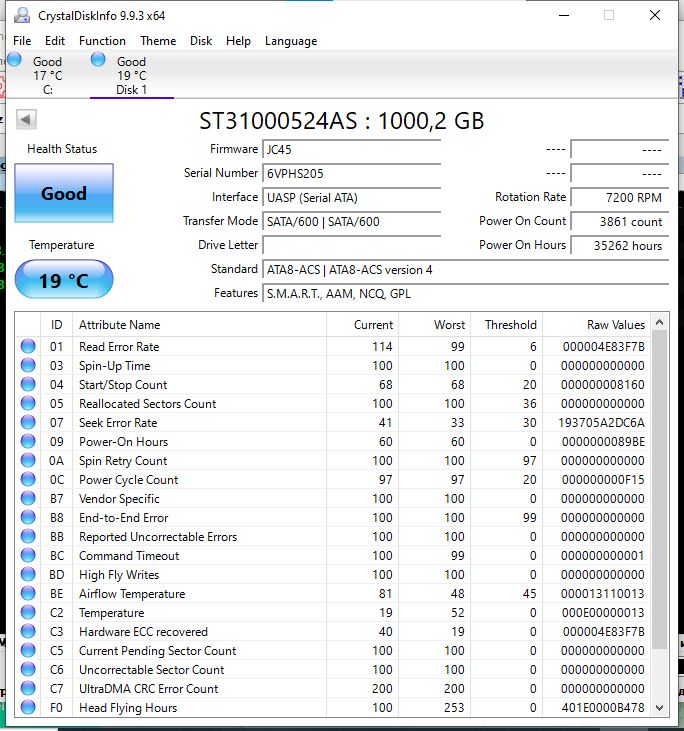Click the status circle for Hardware ECC recovered
This screenshot has height=731, width=684.
pos(28,631)
